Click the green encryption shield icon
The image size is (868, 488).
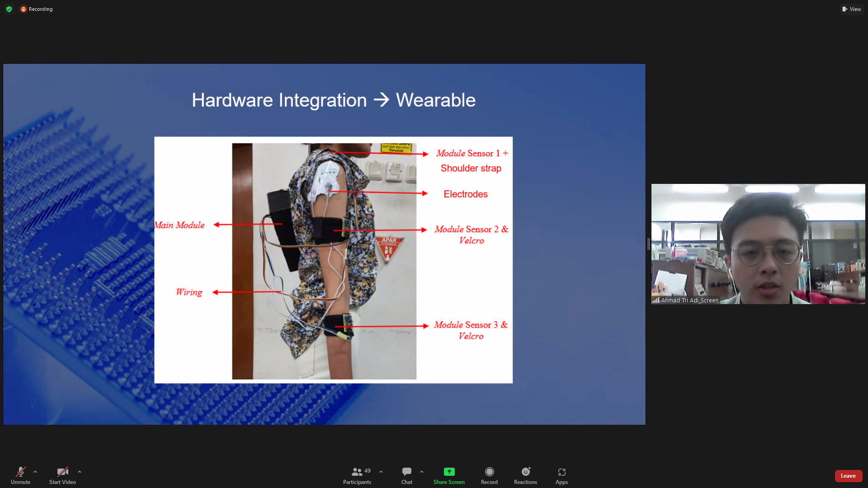(x=9, y=9)
